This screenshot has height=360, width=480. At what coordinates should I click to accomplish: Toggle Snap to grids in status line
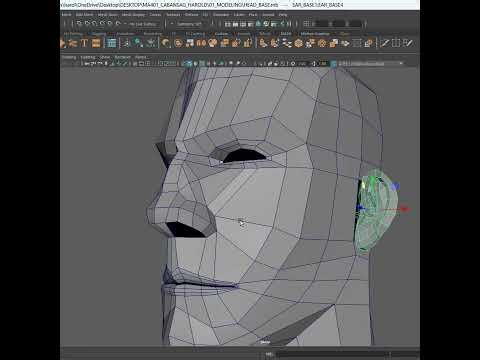pyautogui.click(x=79, y=24)
